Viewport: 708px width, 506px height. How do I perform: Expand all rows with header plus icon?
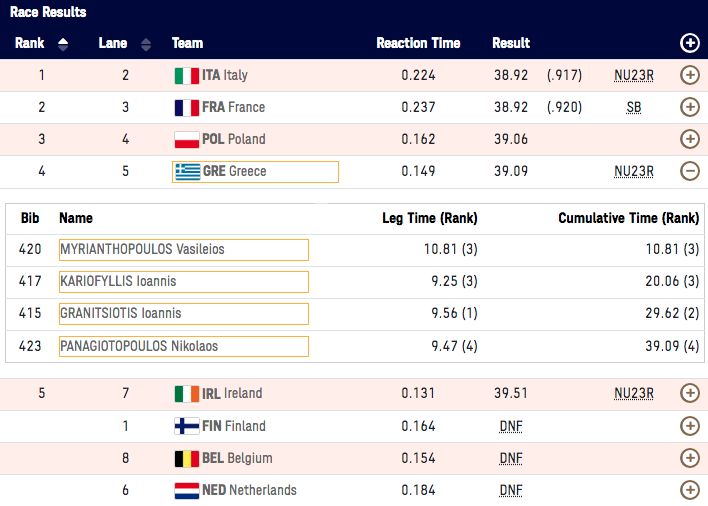[x=689, y=43]
